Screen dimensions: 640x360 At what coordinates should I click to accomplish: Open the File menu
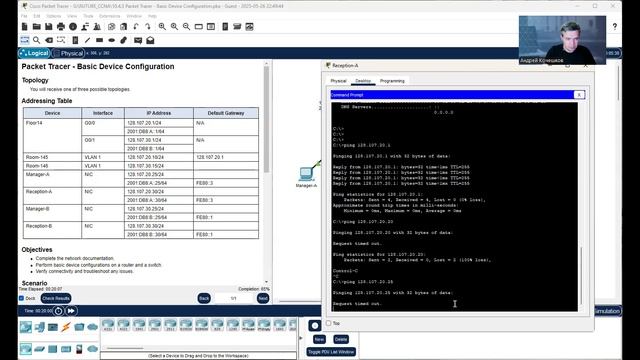pos(24,16)
